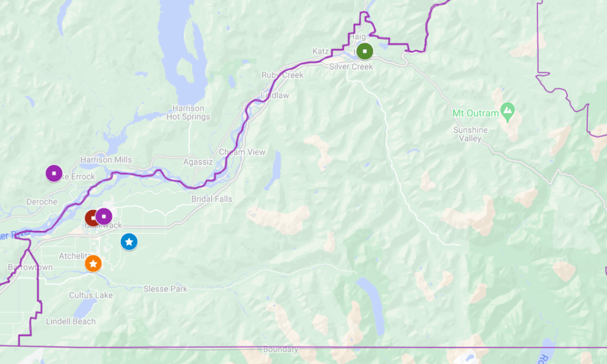Click the Ruby Creek label
This screenshot has width=607, height=364.
click(283, 75)
